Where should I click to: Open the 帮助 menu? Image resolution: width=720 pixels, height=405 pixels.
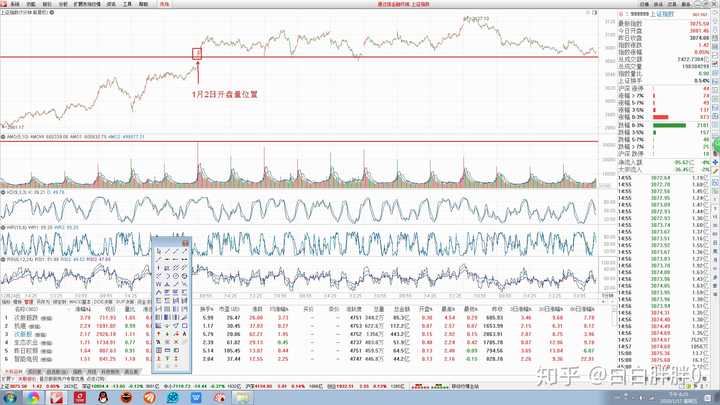tap(143, 4)
